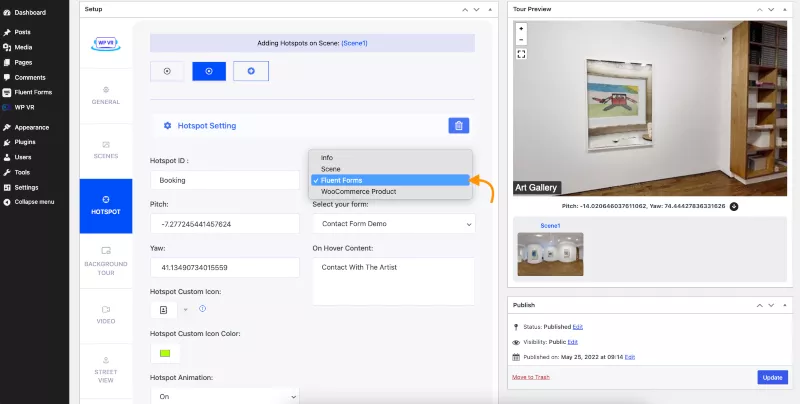The image size is (800, 404).
Task: Move Tour Preview panel down
Action: pyautogui.click(x=771, y=9)
